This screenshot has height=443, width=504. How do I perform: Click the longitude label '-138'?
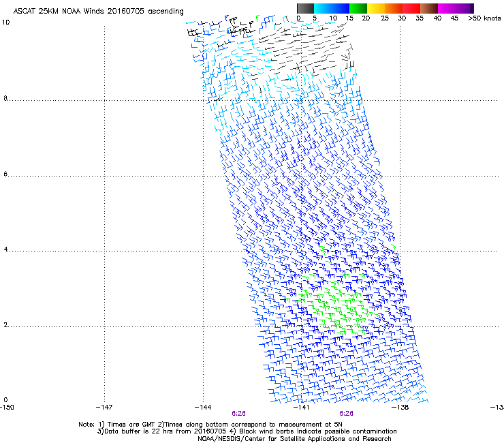click(400, 408)
